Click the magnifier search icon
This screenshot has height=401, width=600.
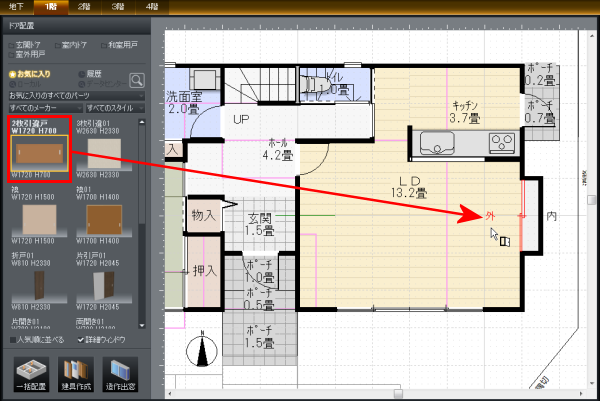pyautogui.click(x=137, y=79)
